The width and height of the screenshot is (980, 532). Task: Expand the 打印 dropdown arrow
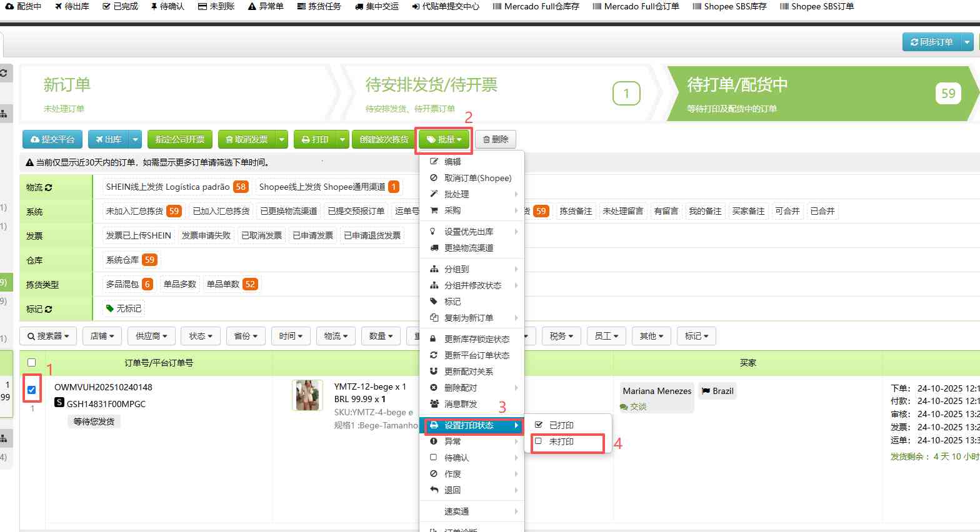coord(342,139)
